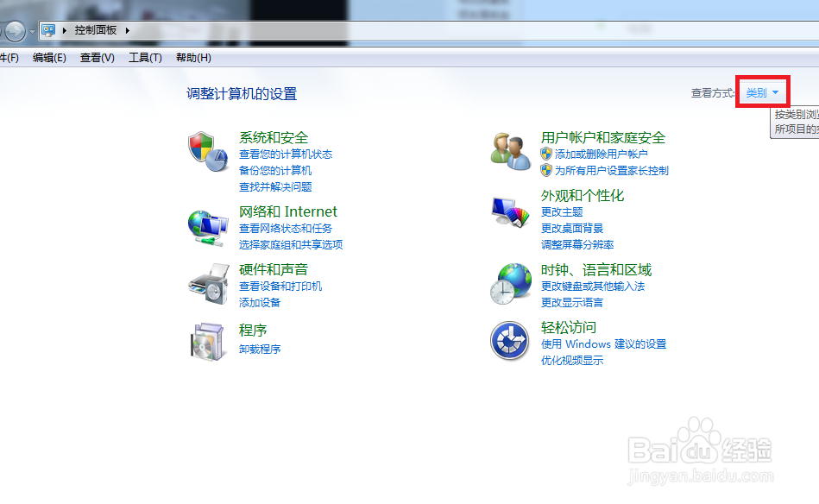Open the 查看(V) menu

coord(97,57)
